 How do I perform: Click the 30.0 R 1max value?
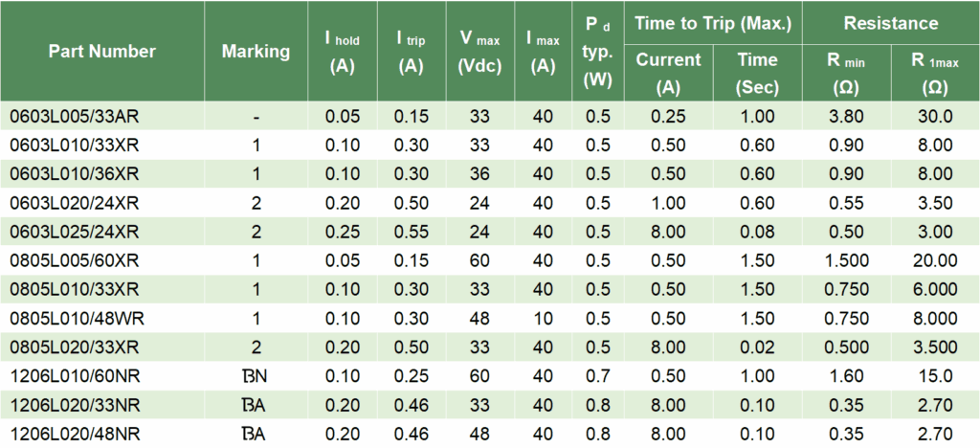tap(935, 117)
